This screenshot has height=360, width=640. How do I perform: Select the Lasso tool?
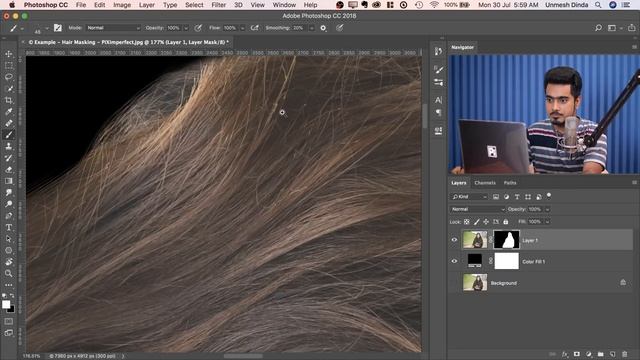point(9,77)
